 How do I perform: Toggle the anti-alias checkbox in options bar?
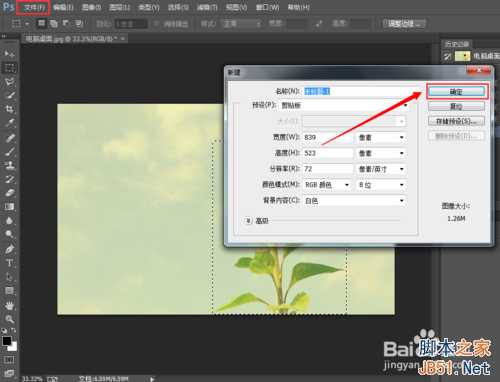(x=156, y=24)
